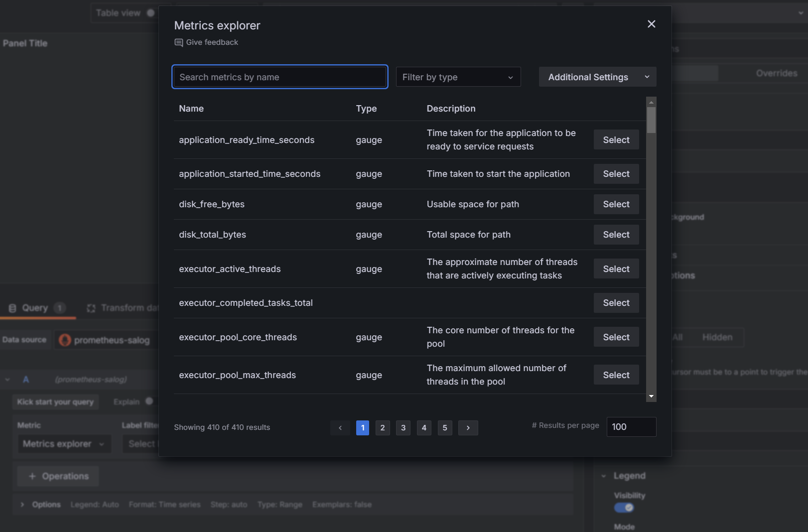Screen dimensions: 808x532
Task: Click Kick start your query button
Action: click(55, 402)
